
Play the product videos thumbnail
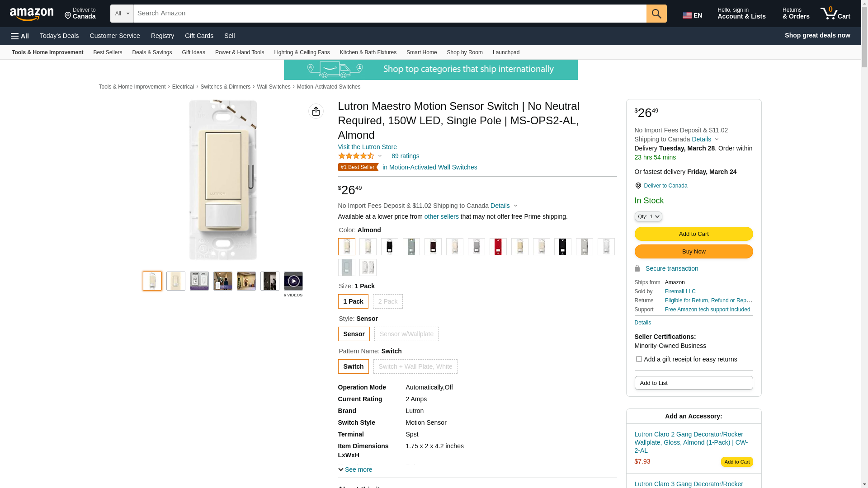pos(293,281)
